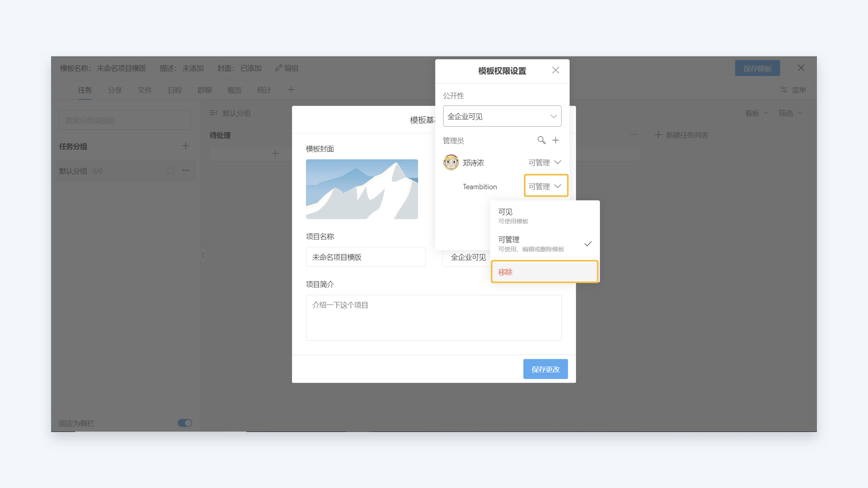
Task: Close the template editor with X
Action: [x=801, y=68]
